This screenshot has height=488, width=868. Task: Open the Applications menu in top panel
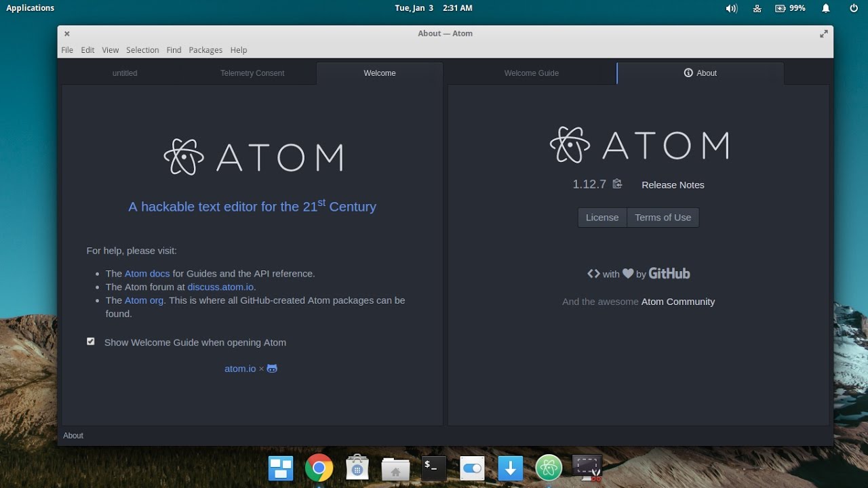point(31,8)
